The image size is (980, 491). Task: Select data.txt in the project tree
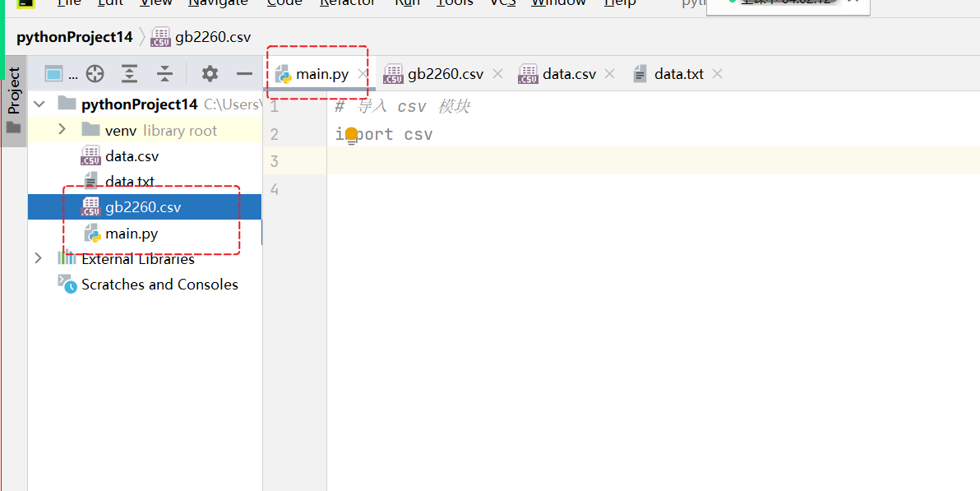pos(129,182)
